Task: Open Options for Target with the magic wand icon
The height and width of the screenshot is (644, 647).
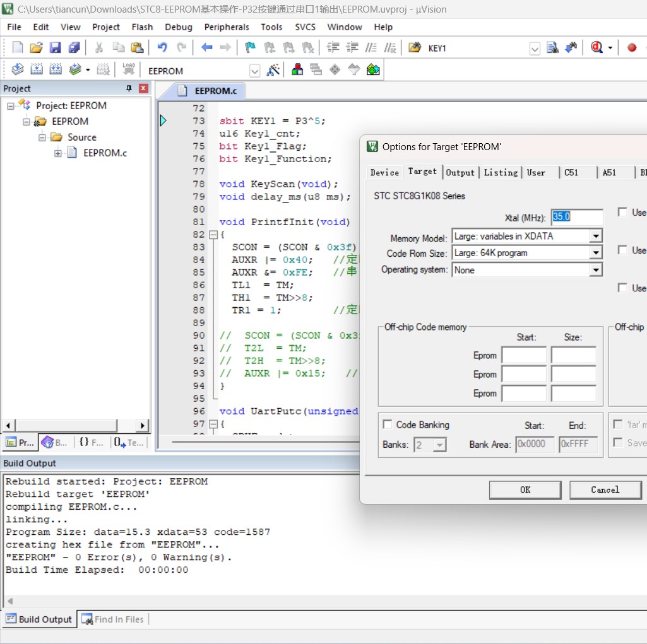Action: coord(273,69)
